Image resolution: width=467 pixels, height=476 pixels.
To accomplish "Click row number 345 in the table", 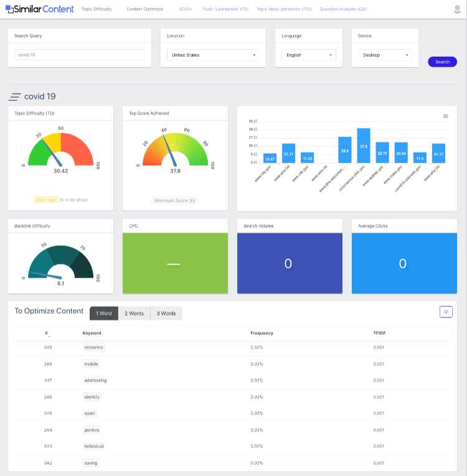I will pos(48,413).
